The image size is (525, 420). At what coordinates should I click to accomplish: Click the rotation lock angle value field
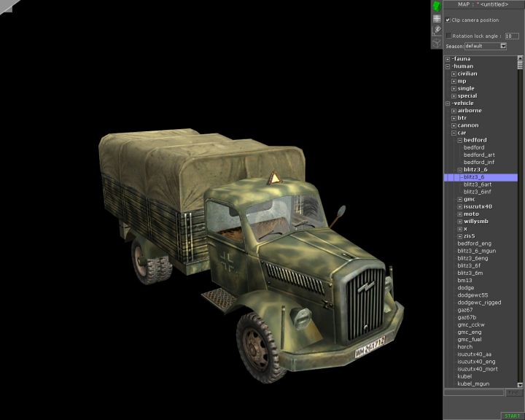[512, 35]
